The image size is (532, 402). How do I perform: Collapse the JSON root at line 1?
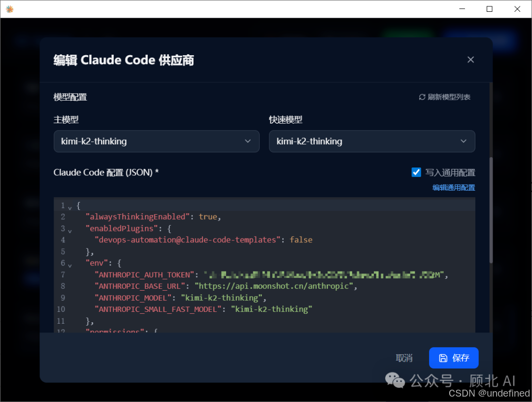click(70, 207)
